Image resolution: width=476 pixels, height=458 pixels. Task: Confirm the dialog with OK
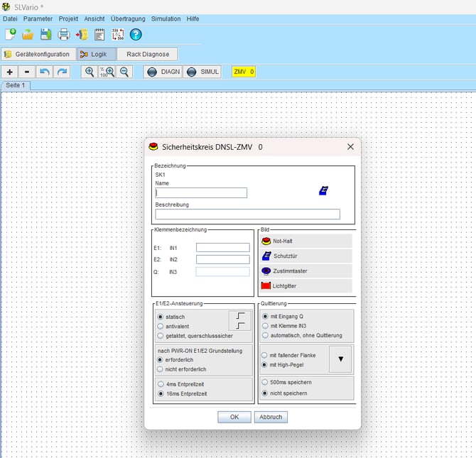point(234,417)
